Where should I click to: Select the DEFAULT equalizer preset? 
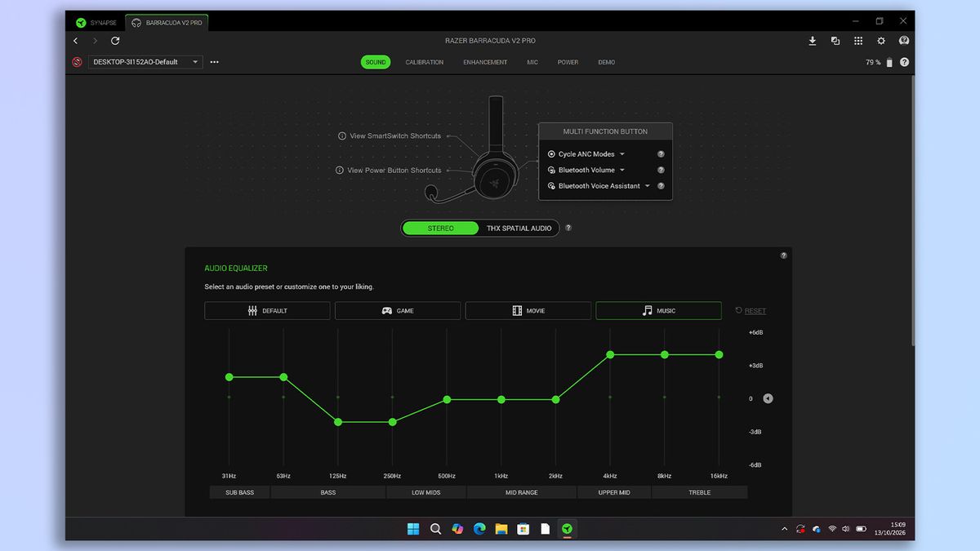267,311
